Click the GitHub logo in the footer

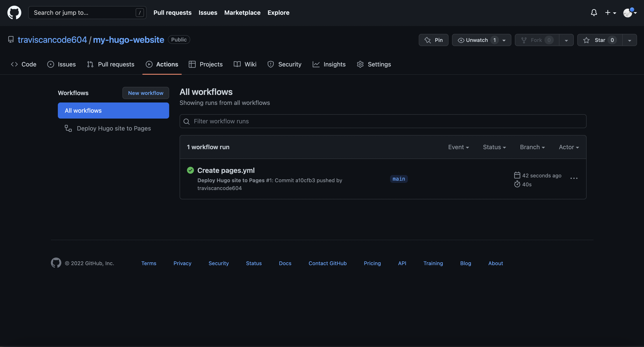coord(56,263)
